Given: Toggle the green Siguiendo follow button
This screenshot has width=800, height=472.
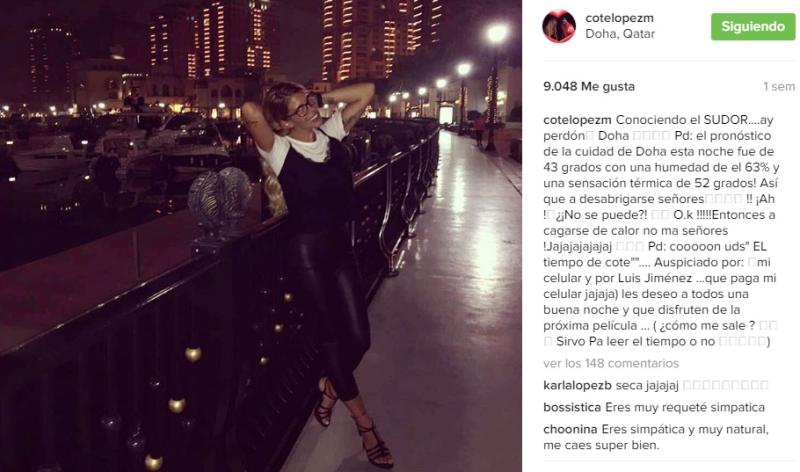Looking at the screenshot, I should point(753,27).
